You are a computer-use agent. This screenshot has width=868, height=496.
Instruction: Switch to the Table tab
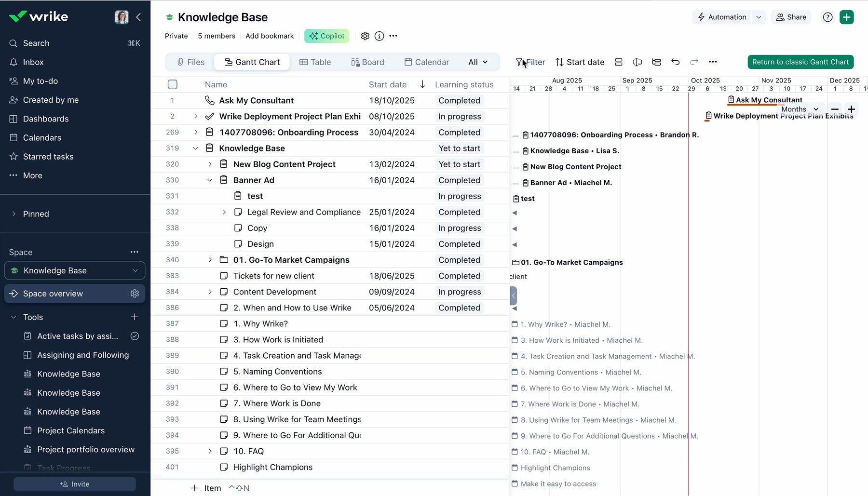point(315,62)
